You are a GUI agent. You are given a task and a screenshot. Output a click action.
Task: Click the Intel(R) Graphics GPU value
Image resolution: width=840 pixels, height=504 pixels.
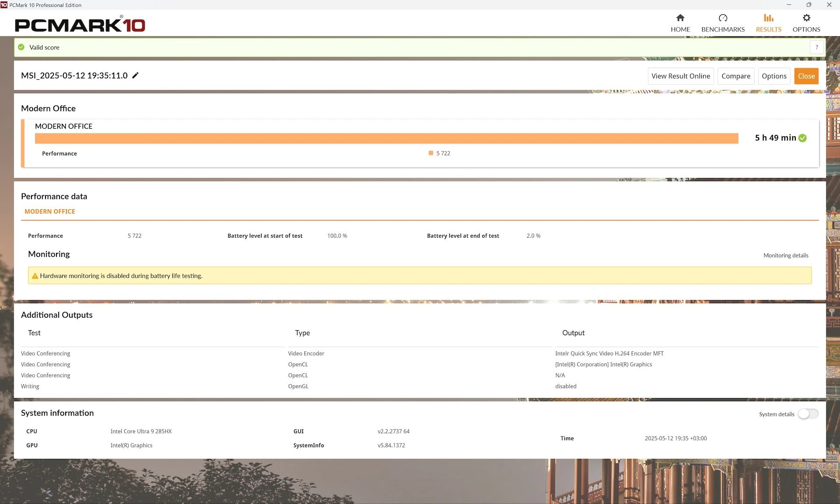[x=132, y=445]
